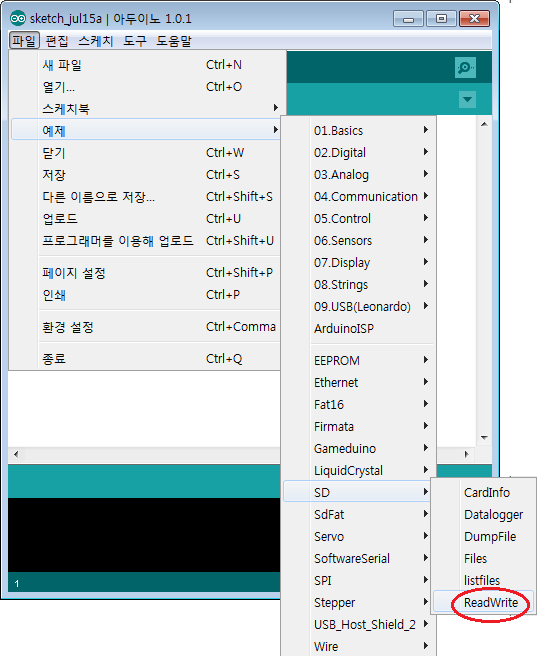
Task: Open the 스케치 menu
Action: (x=96, y=41)
